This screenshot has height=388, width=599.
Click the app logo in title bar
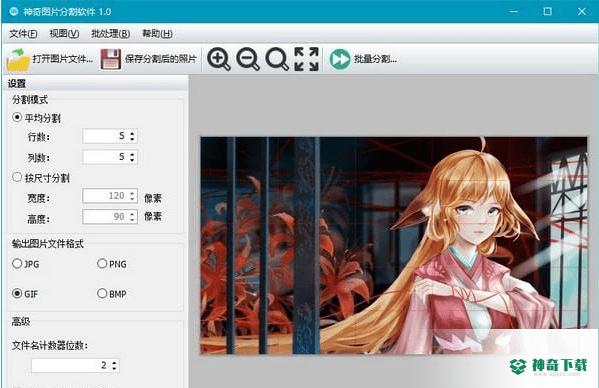pos(13,11)
